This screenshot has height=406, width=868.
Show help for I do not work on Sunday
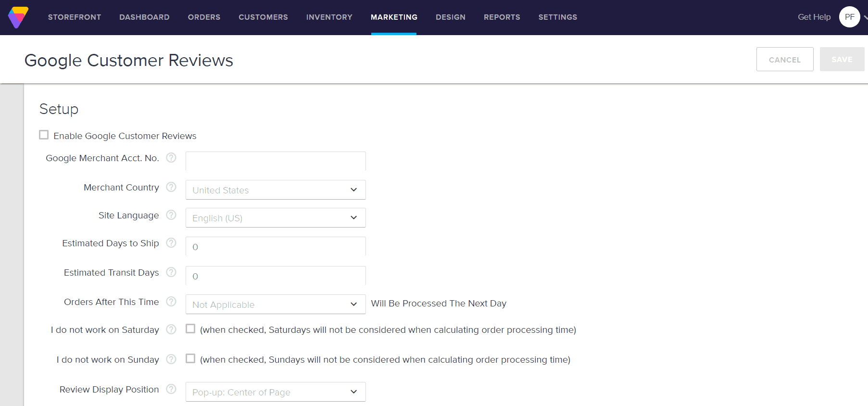click(171, 359)
